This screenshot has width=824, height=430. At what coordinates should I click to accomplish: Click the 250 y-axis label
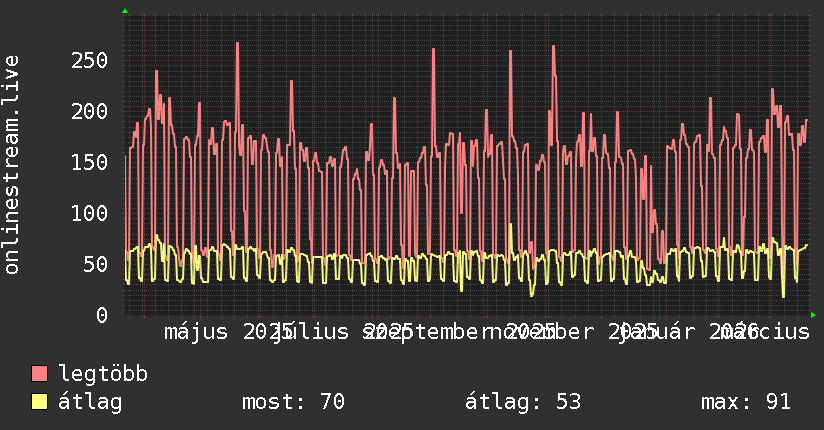click(89, 60)
